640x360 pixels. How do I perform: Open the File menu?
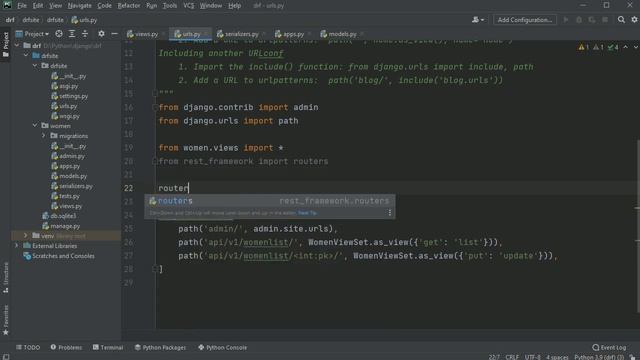[22, 6]
